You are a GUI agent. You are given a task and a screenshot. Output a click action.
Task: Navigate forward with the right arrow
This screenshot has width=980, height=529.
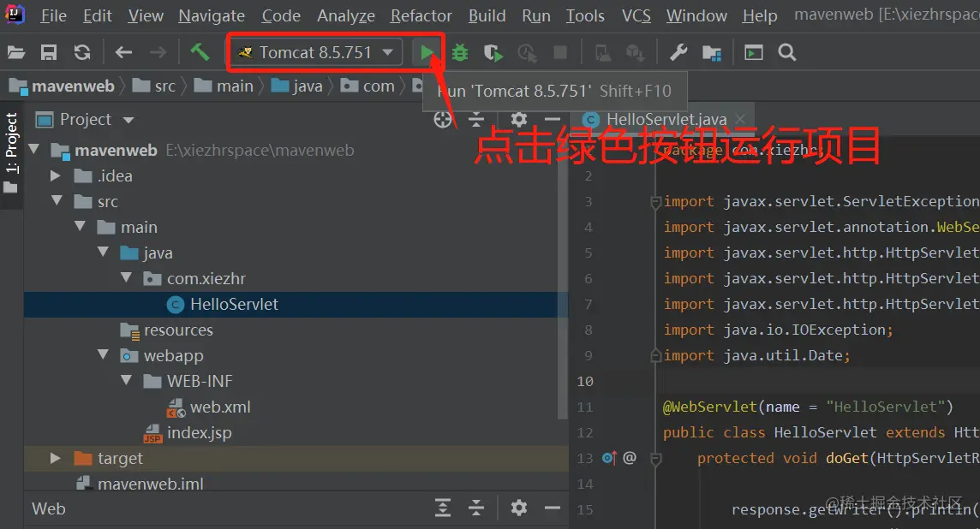158,52
